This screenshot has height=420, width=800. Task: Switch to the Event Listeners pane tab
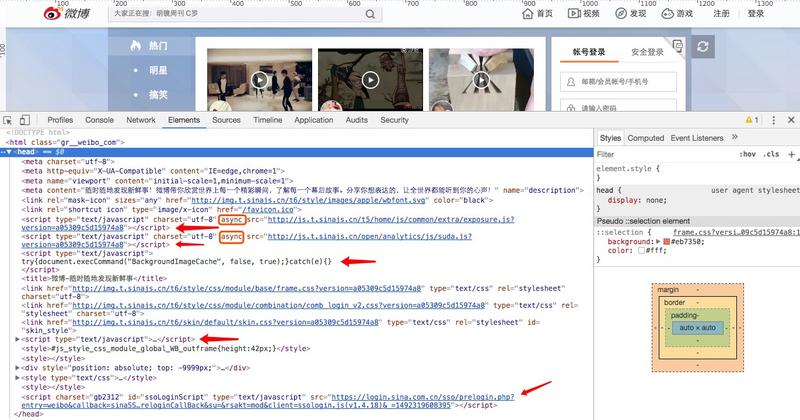697,138
